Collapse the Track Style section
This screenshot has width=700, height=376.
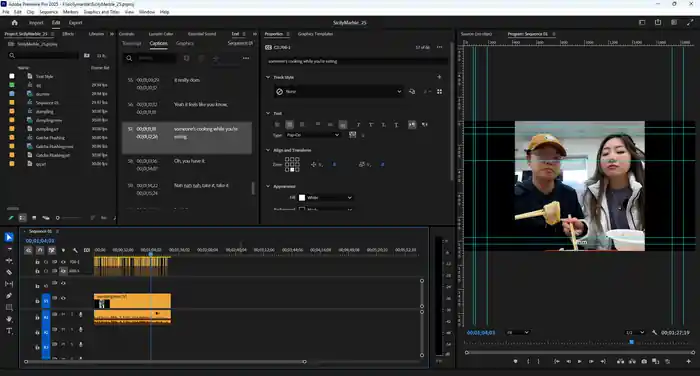coord(268,77)
